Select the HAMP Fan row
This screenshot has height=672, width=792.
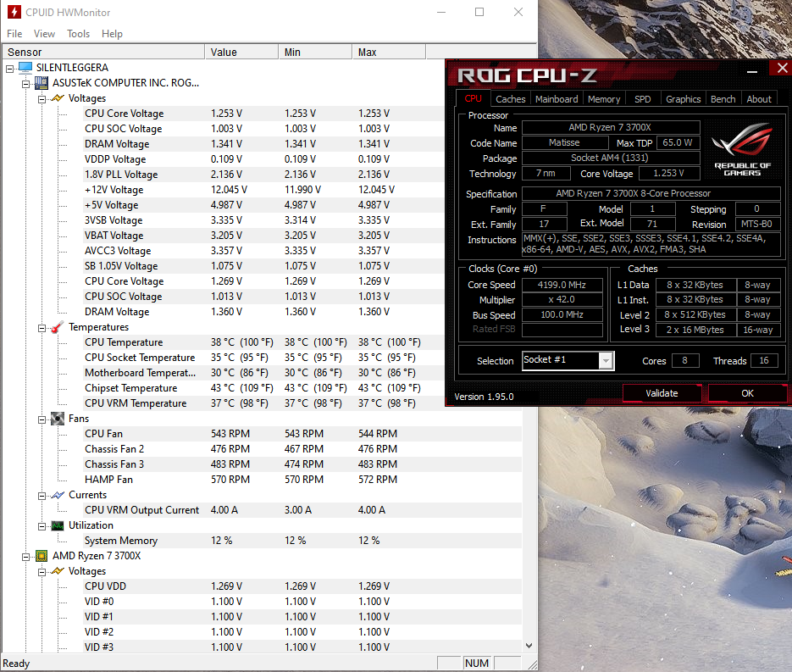[x=302, y=480]
